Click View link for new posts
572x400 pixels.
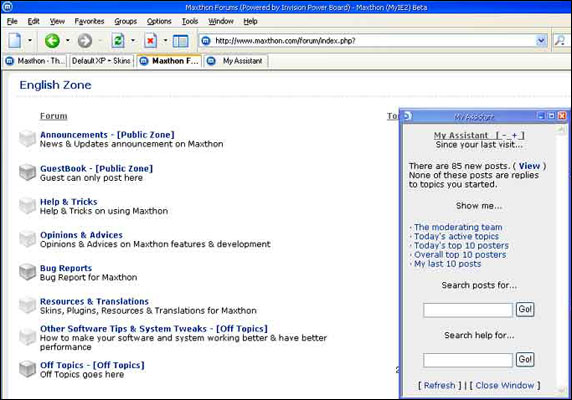529,166
